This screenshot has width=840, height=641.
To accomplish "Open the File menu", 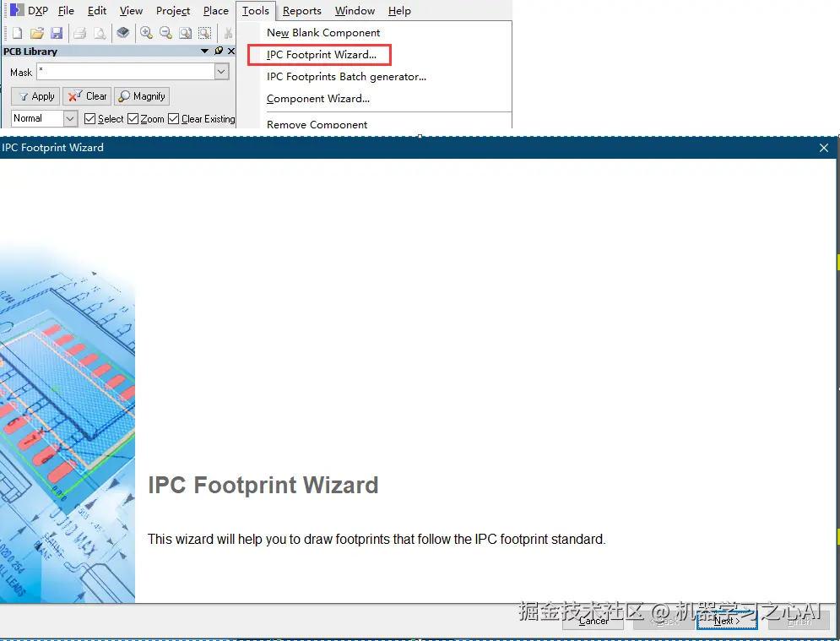I will tap(66, 11).
